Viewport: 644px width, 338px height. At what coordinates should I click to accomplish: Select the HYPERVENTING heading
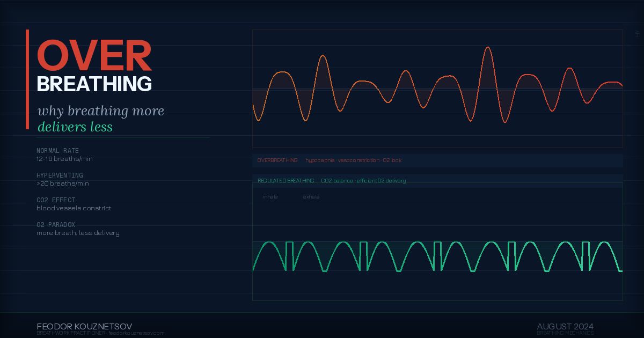click(60, 175)
